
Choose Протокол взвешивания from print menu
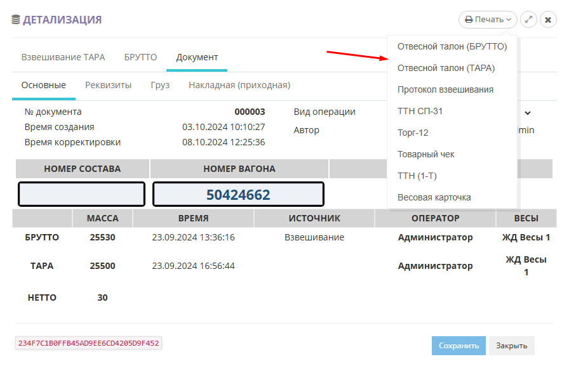point(445,89)
